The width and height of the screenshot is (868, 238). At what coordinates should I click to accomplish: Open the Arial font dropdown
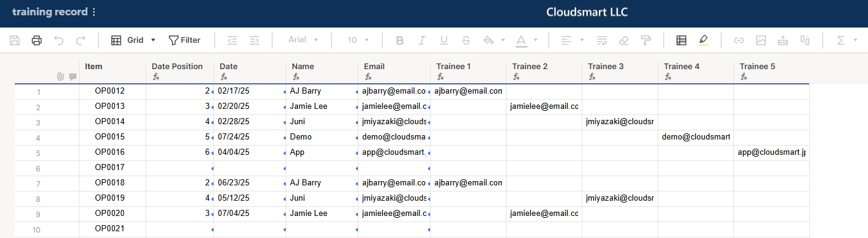click(303, 40)
